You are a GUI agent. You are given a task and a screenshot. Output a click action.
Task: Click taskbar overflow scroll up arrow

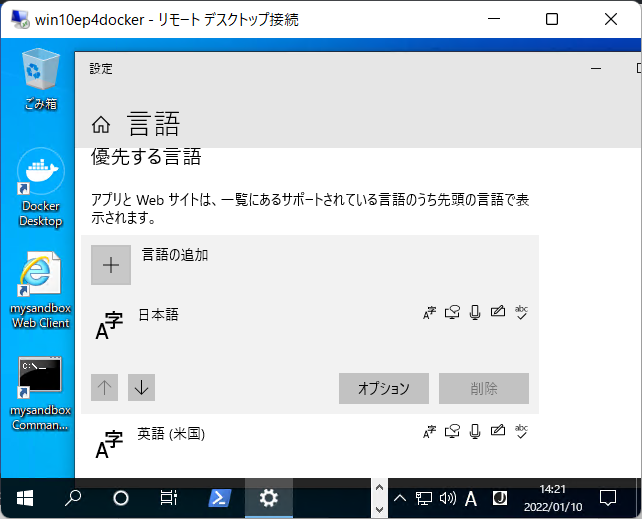[x=379, y=487]
